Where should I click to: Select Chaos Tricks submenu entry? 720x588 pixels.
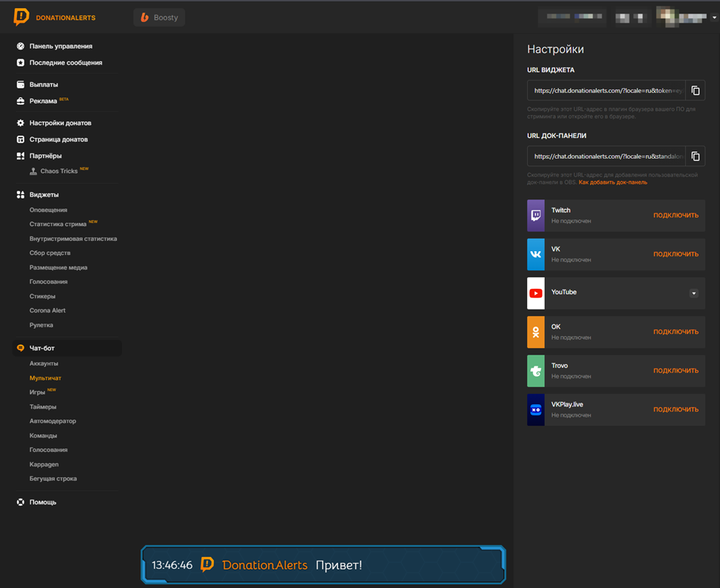point(59,171)
